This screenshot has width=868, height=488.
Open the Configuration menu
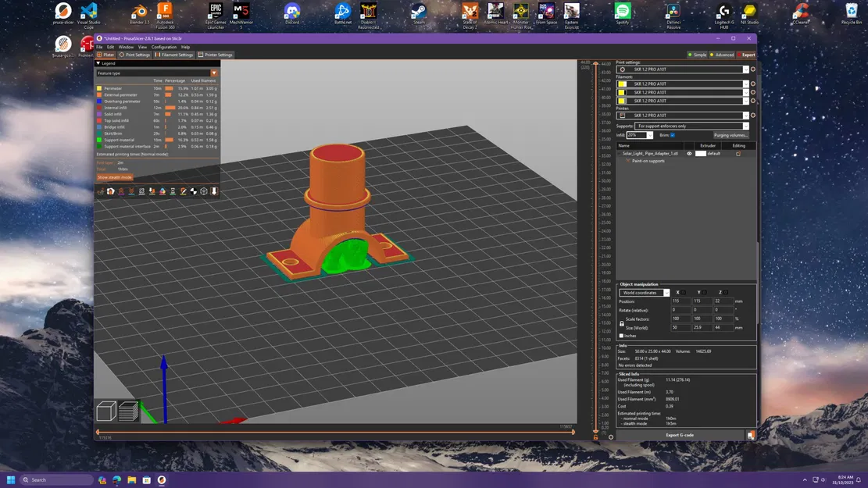(x=164, y=47)
